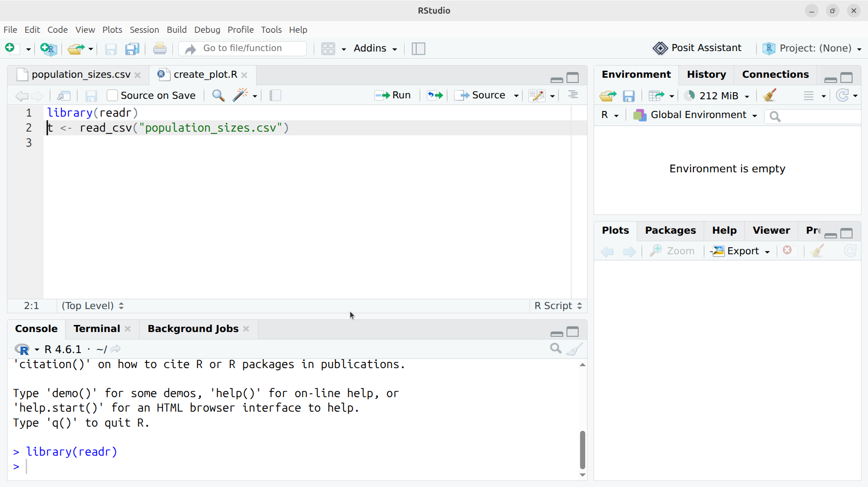This screenshot has height=487, width=868.
Task: Click Go to file/function field
Action: tap(243, 48)
